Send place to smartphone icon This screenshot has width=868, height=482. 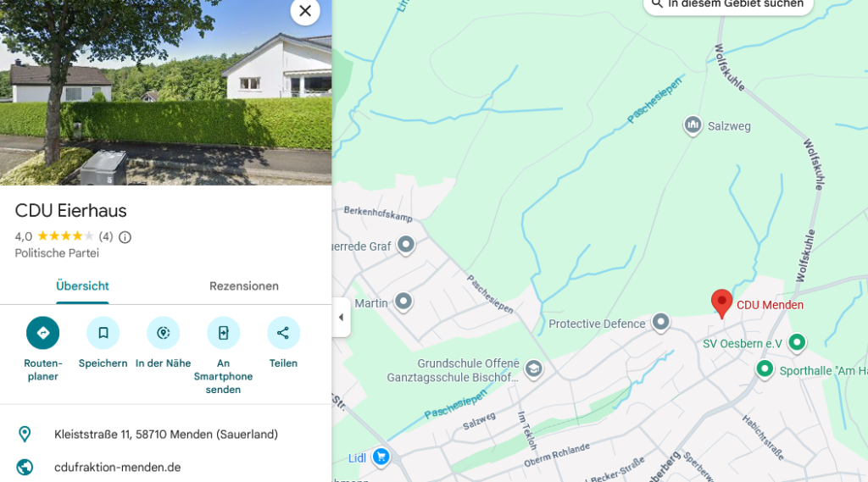coord(223,333)
